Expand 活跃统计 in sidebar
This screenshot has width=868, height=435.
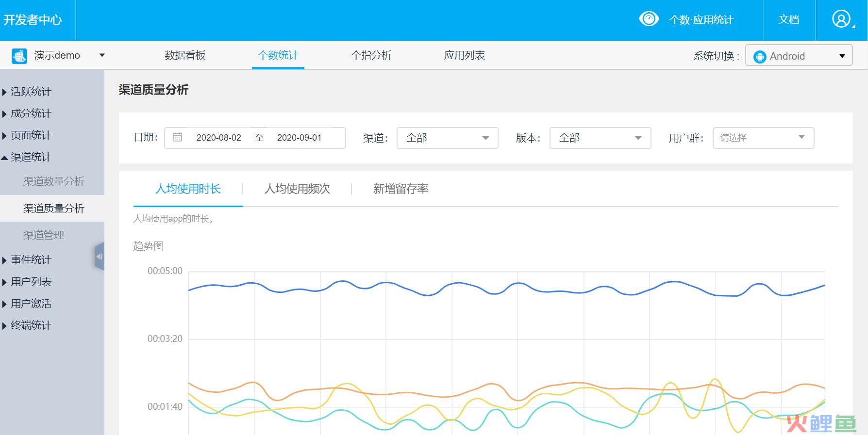pos(27,92)
